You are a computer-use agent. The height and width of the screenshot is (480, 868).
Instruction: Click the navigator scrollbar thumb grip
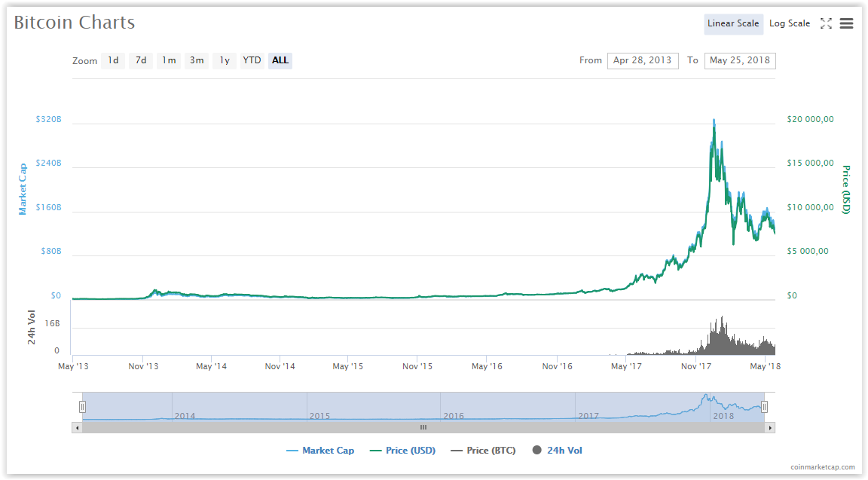click(x=423, y=427)
